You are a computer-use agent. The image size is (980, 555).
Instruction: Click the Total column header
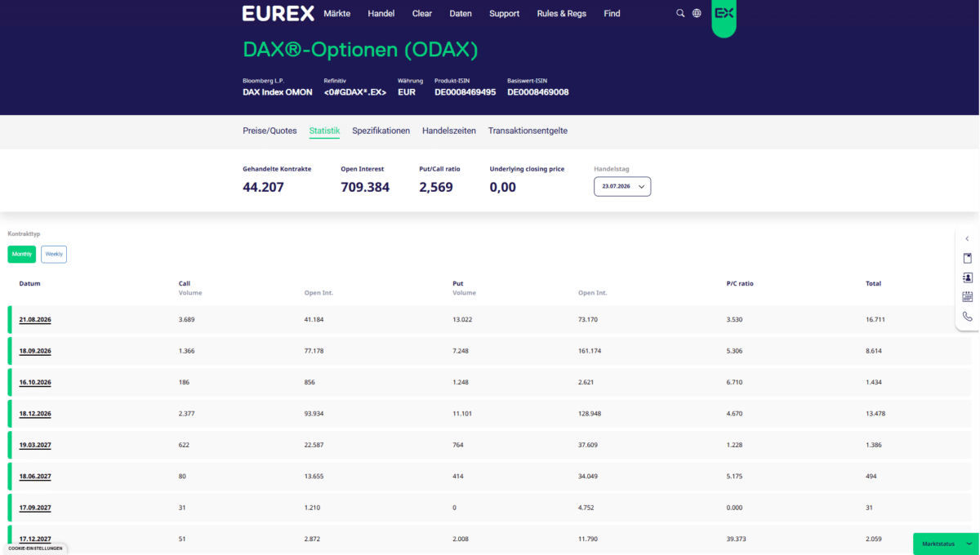tap(873, 284)
